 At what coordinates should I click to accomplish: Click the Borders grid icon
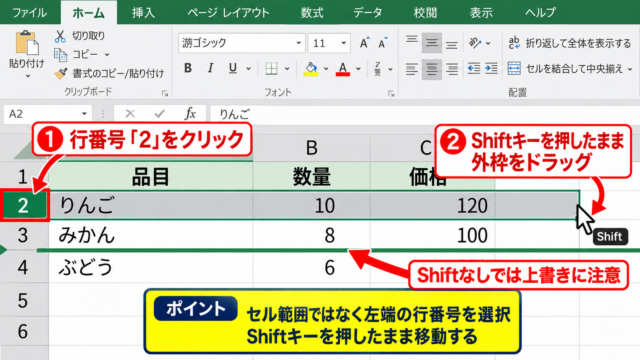(x=271, y=69)
